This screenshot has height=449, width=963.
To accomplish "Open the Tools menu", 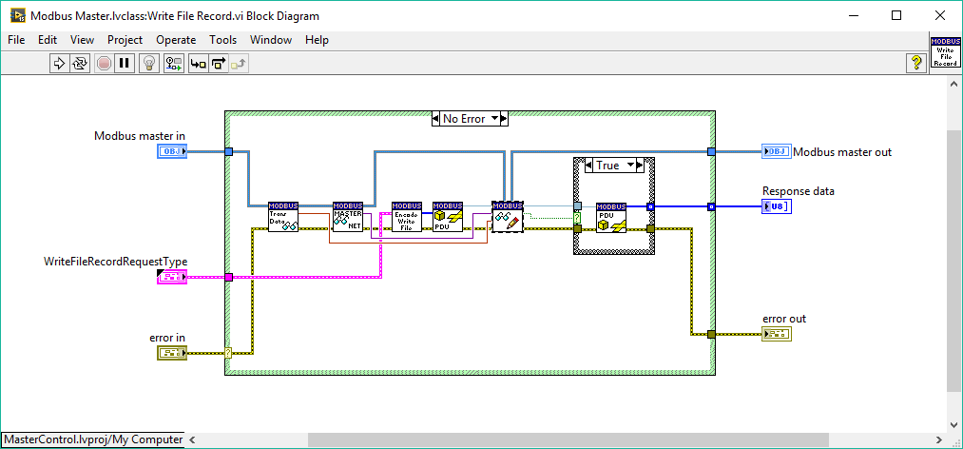I will click(x=223, y=40).
